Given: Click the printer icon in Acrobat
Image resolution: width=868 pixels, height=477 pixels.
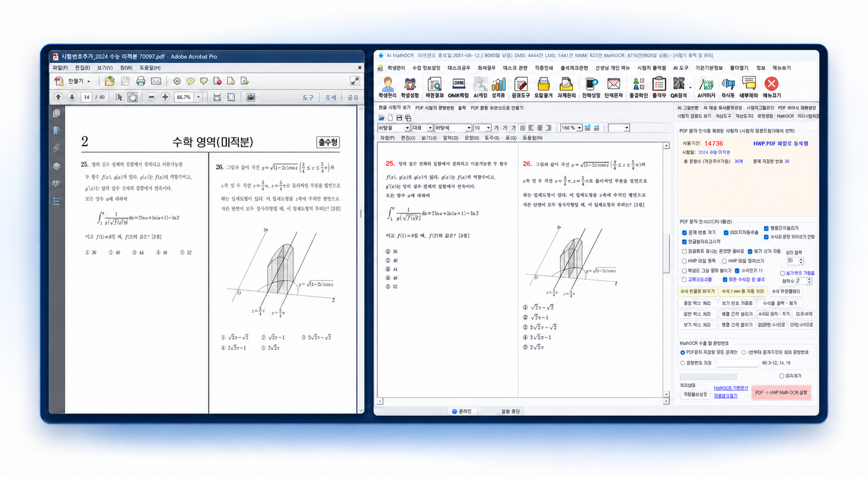Looking at the screenshot, I should click(x=141, y=81).
